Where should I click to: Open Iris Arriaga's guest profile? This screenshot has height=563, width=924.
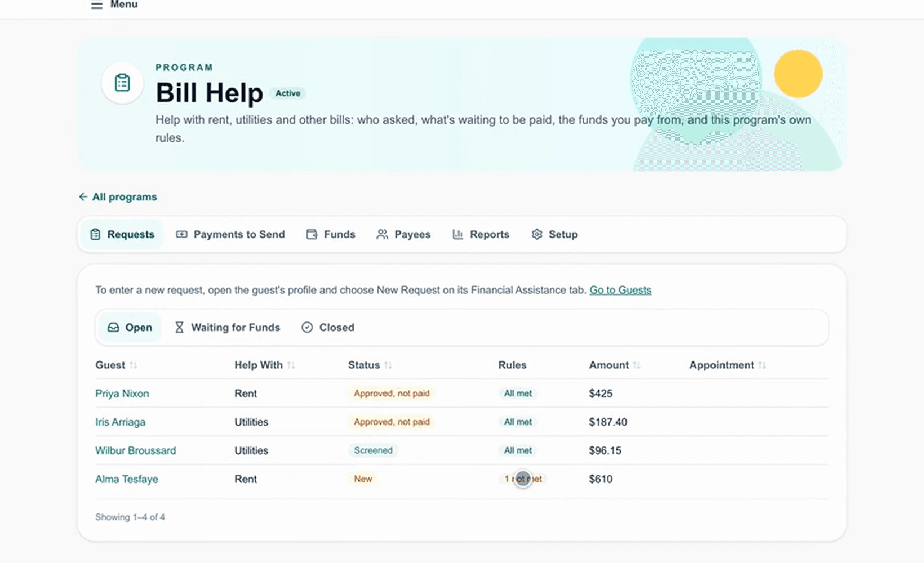coord(120,422)
